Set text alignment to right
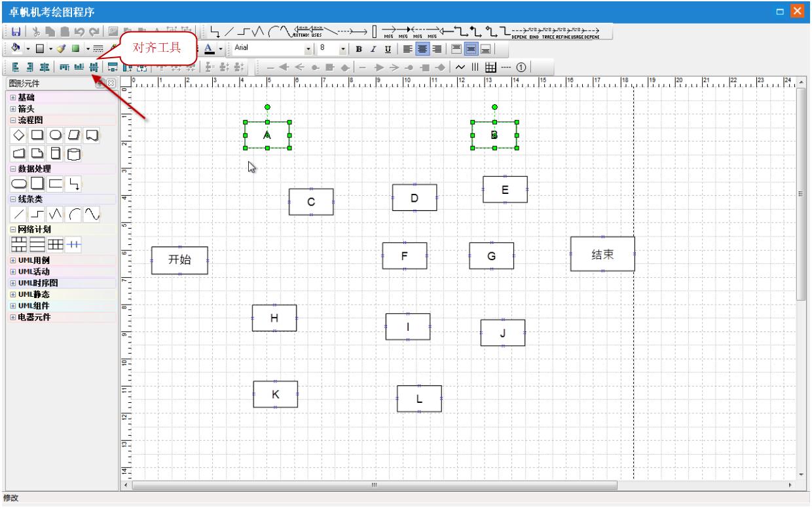 pyautogui.click(x=437, y=49)
